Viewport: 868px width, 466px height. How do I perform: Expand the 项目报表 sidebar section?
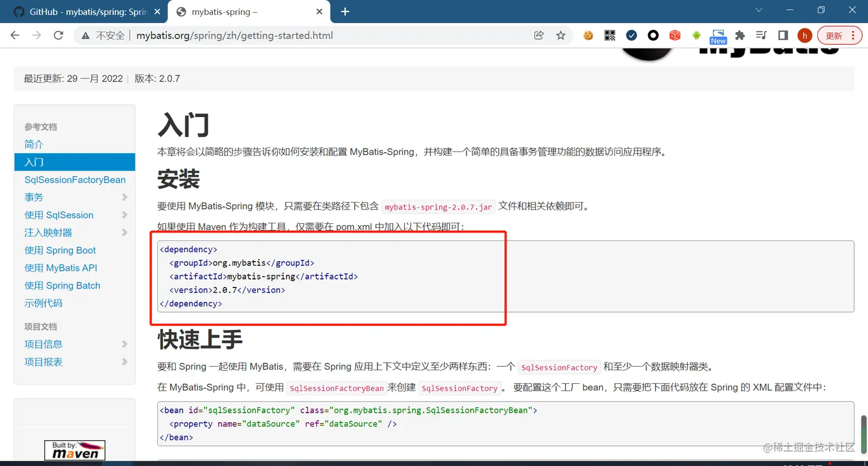pyautogui.click(x=125, y=362)
